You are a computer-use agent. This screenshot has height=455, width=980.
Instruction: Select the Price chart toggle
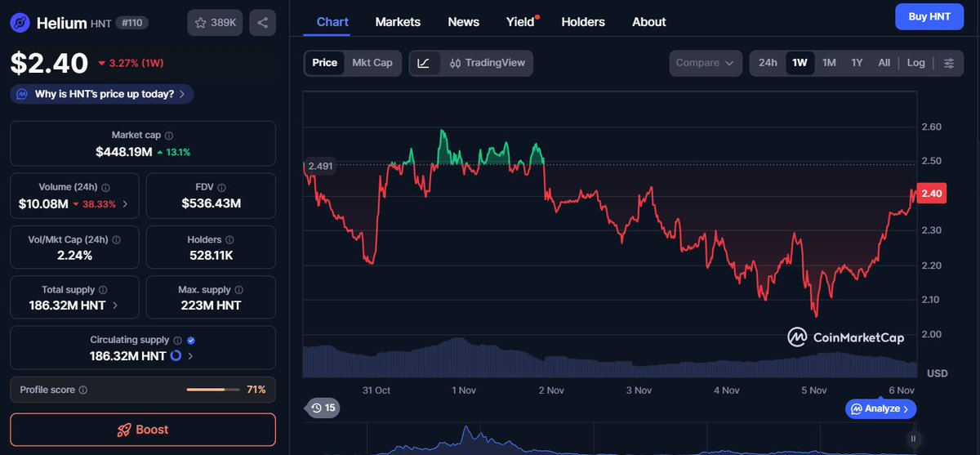(x=324, y=63)
